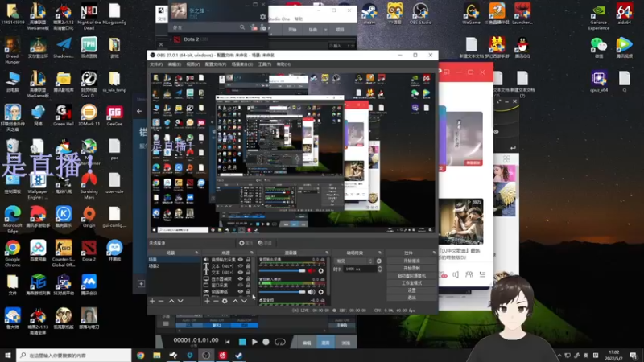Image resolution: width=644 pixels, height=362 pixels.
Task: Toggle lock on display capture source
Action: (248, 278)
